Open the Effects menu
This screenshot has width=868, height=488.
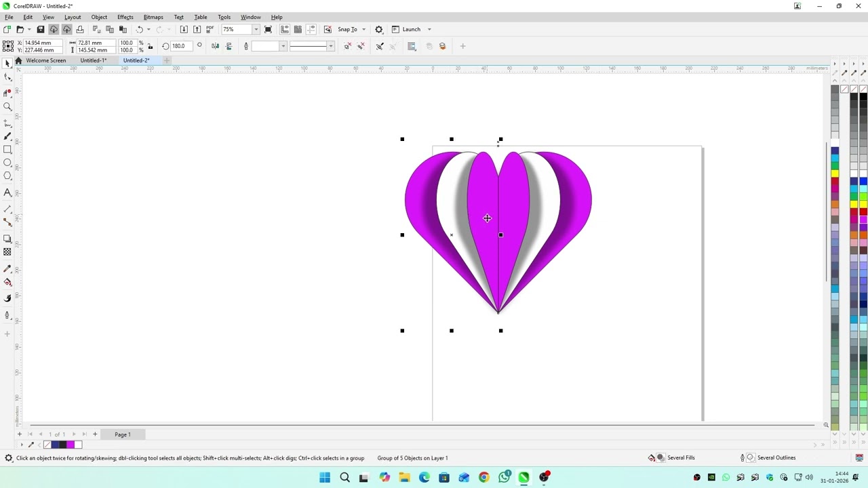point(125,17)
